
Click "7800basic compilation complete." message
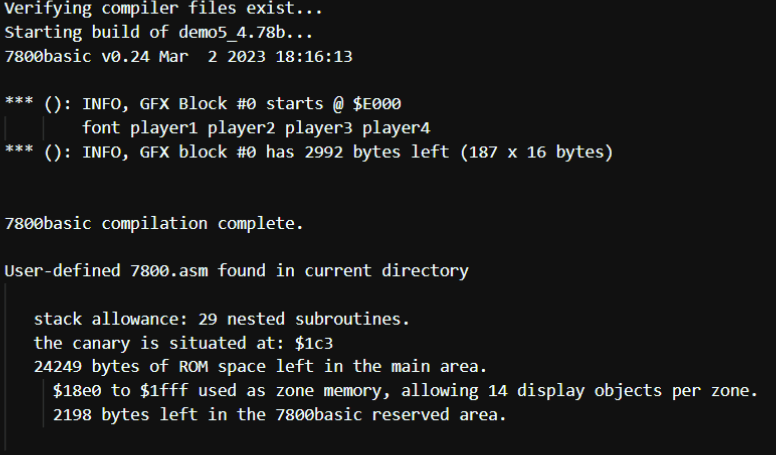[154, 224]
